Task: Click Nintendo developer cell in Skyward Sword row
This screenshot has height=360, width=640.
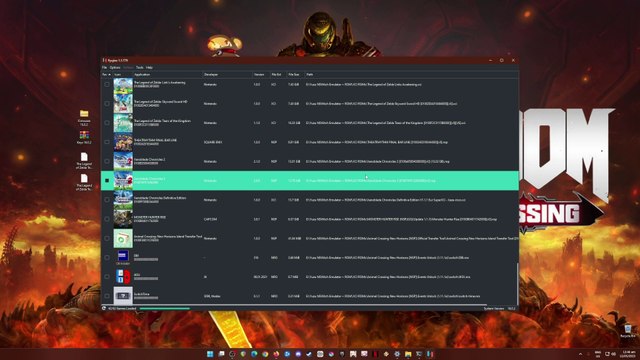Action: (x=210, y=104)
